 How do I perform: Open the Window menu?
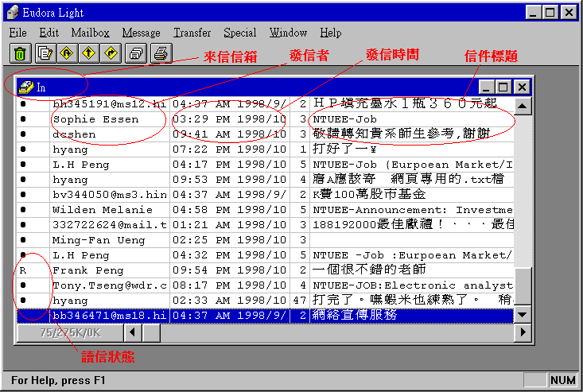288,33
